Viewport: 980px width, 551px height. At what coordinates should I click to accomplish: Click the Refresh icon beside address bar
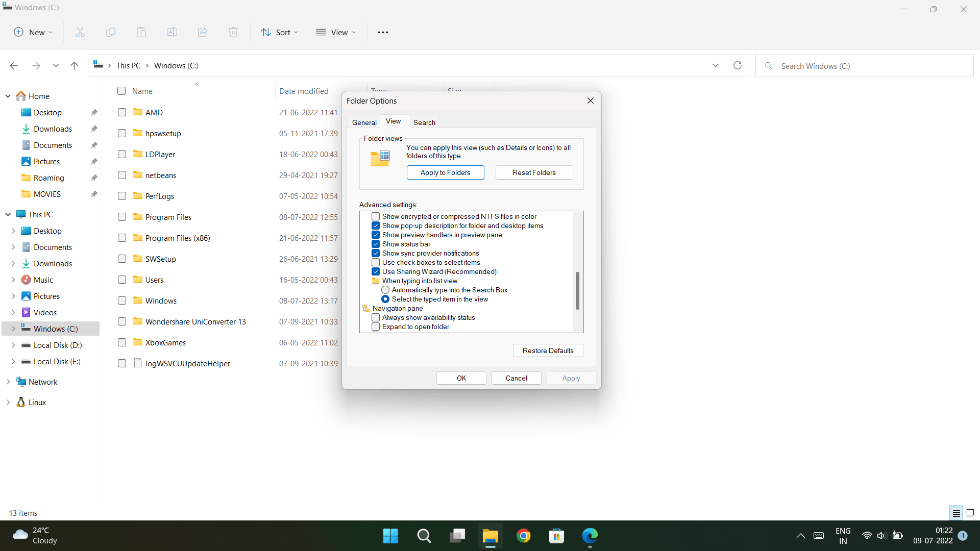pyautogui.click(x=738, y=65)
